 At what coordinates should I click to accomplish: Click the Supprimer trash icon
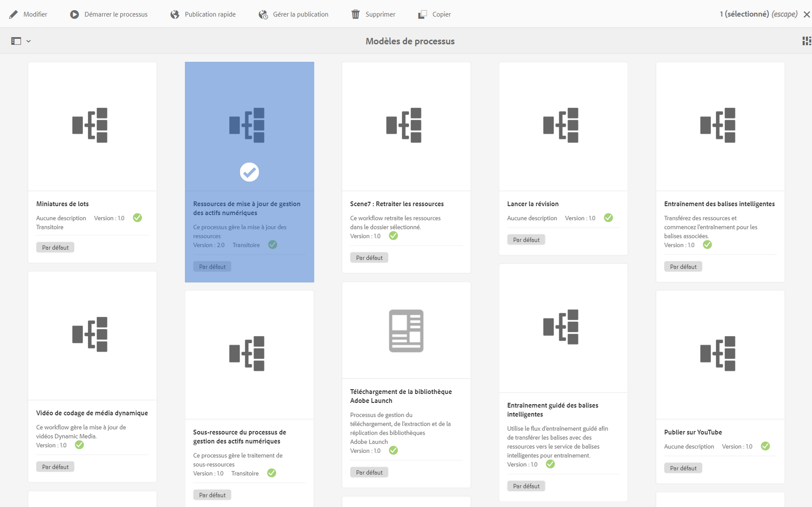click(x=355, y=15)
